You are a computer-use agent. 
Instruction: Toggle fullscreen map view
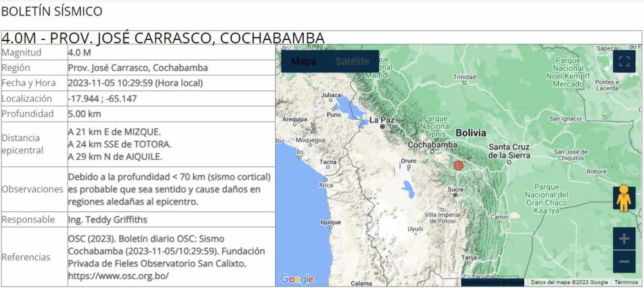point(623,61)
